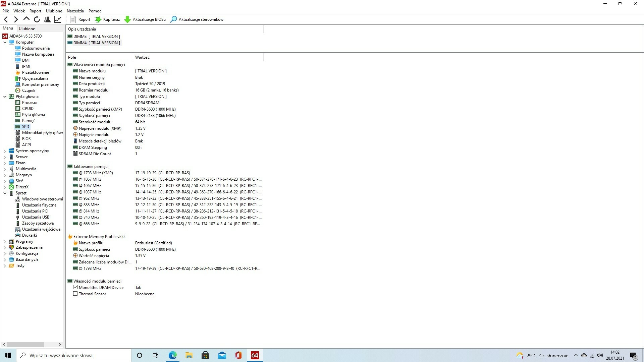
Task: Select the Czujnik tree item
Action: 29,90
